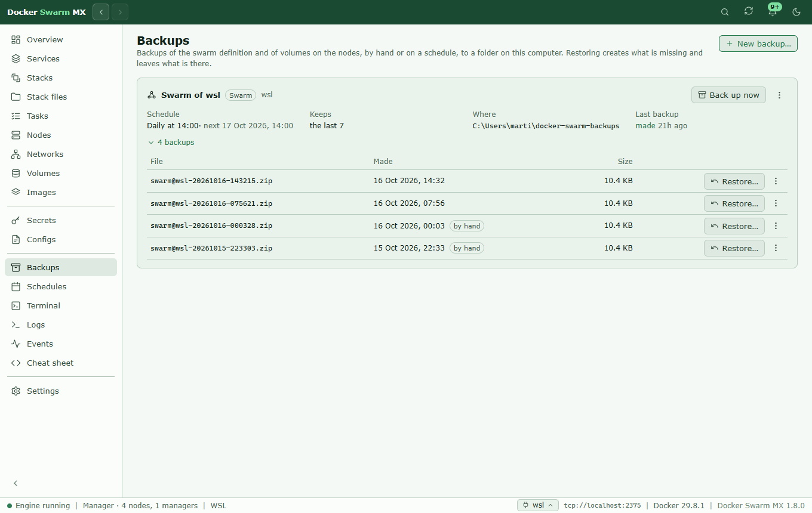Click the search icon in the top bar
Screen dimensions: 812x513
pos(725,12)
